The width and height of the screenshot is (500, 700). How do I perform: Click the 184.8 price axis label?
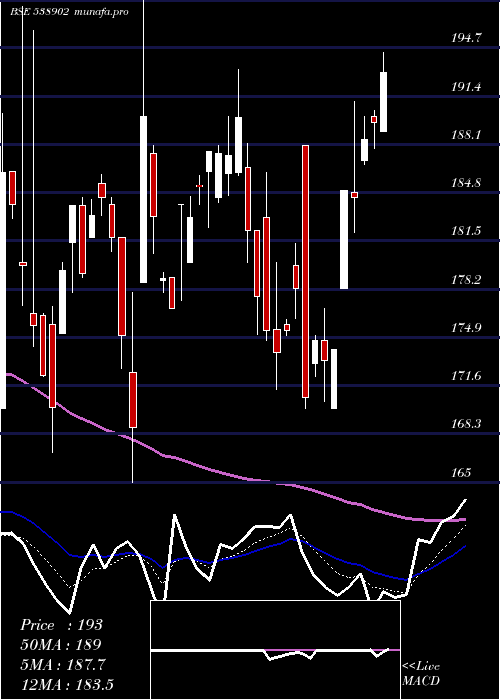(467, 183)
